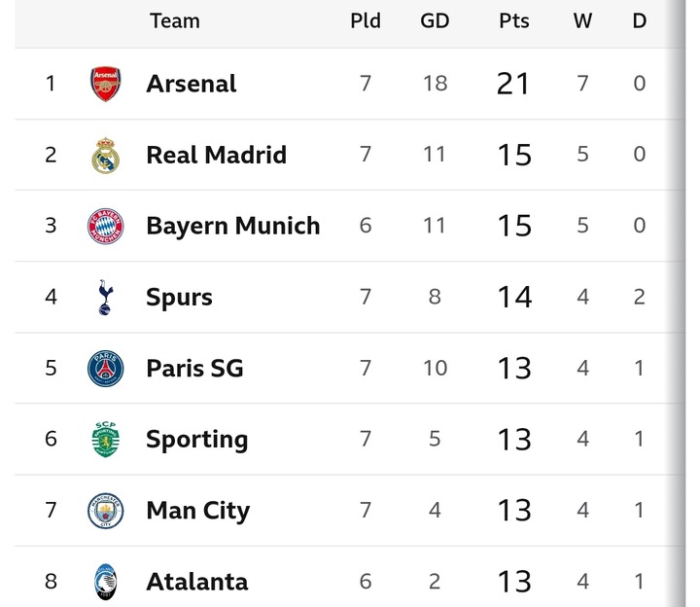700x607 pixels.
Task: Open the Sporting team link
Action: 196,440
